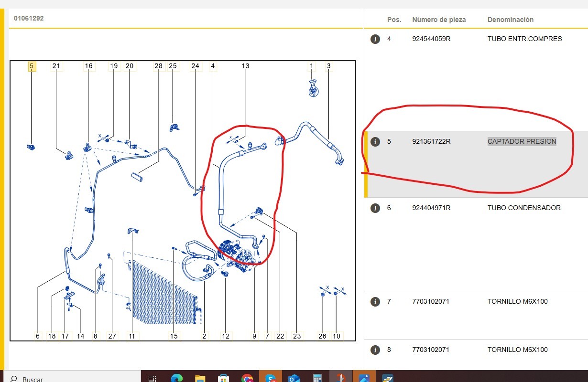Click part number 921361722R
This screenshot has width=588, height=382.
[x=431, y=142]
